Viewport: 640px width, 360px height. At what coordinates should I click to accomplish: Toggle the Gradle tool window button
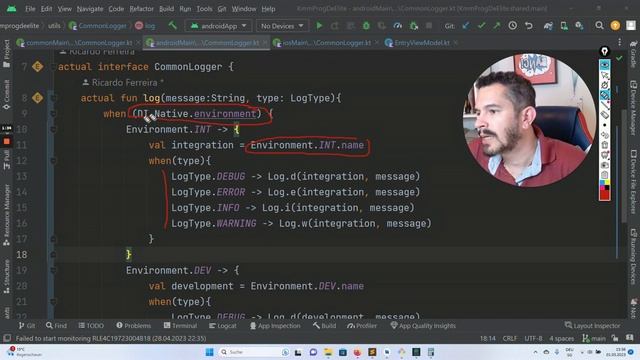633,54
